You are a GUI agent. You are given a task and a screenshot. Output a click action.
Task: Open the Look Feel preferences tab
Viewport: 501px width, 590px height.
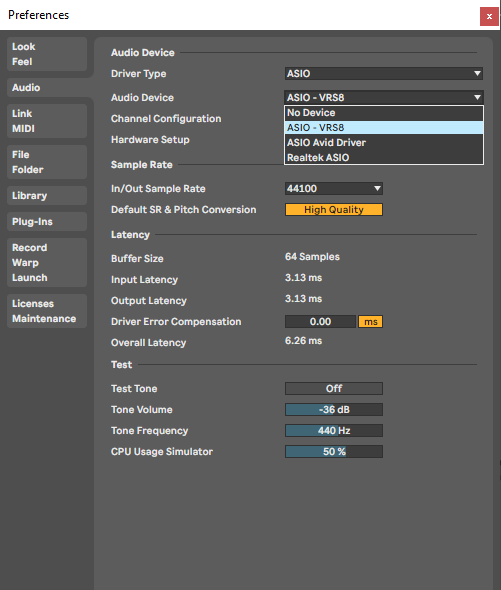pos(47,54)
